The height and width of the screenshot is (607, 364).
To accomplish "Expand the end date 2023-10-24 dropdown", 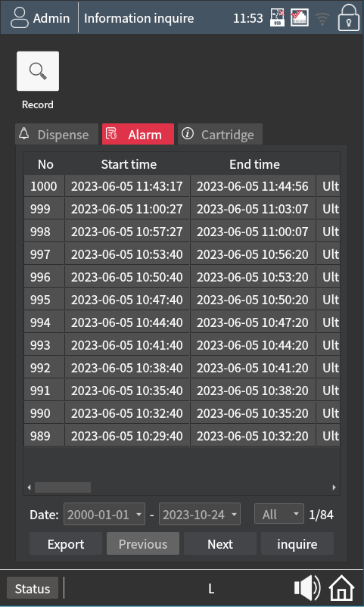I will 200,514.
